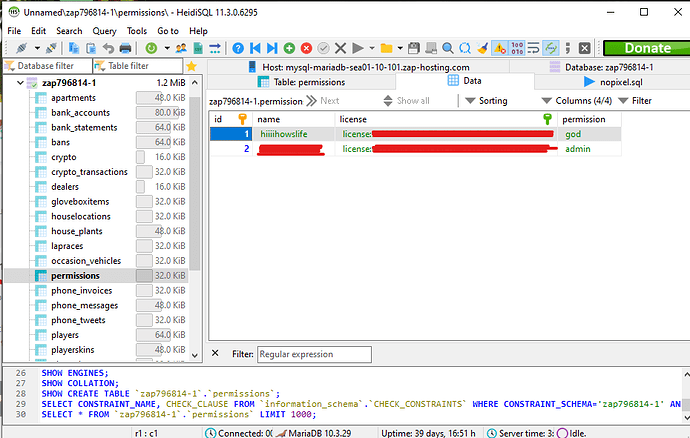690x438 pixels.
Task: Open the blue Help question-mark icon
Action: (238, 48)
